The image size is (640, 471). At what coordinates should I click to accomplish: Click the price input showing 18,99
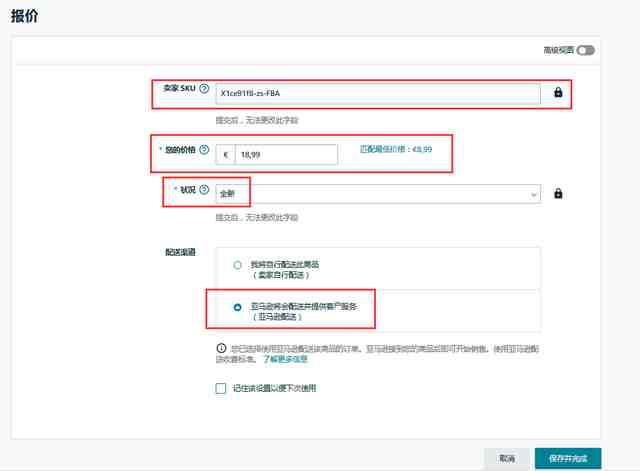(x=286, y=155)
